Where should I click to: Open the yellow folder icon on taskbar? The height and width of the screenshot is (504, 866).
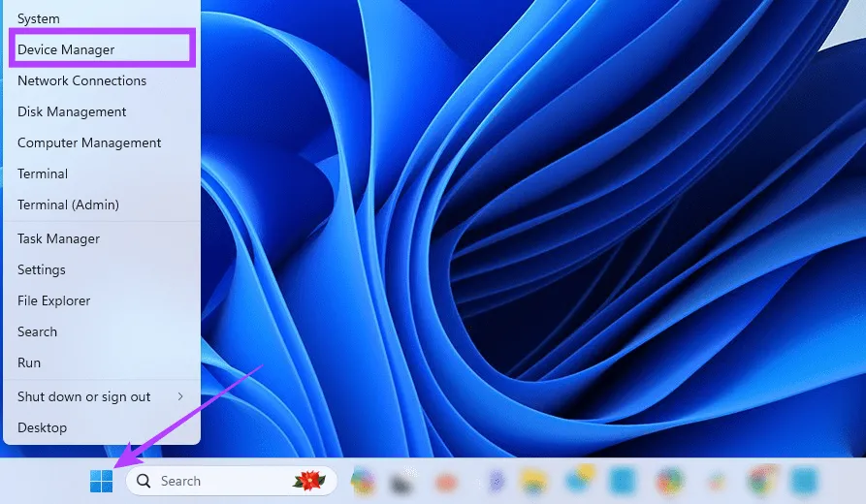[534, 481]
